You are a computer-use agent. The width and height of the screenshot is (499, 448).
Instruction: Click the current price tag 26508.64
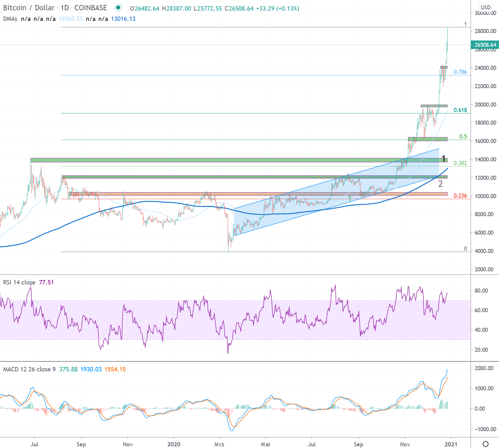[485, 45]
